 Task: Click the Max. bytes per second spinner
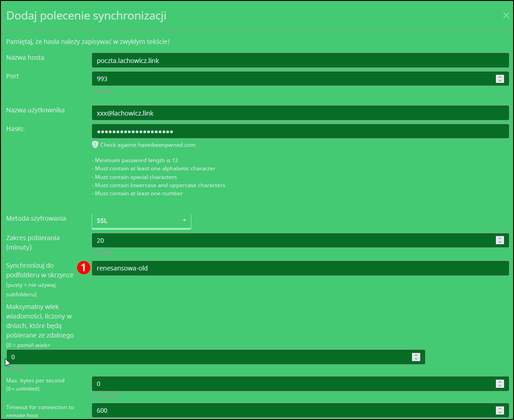[x=500, y=384]
